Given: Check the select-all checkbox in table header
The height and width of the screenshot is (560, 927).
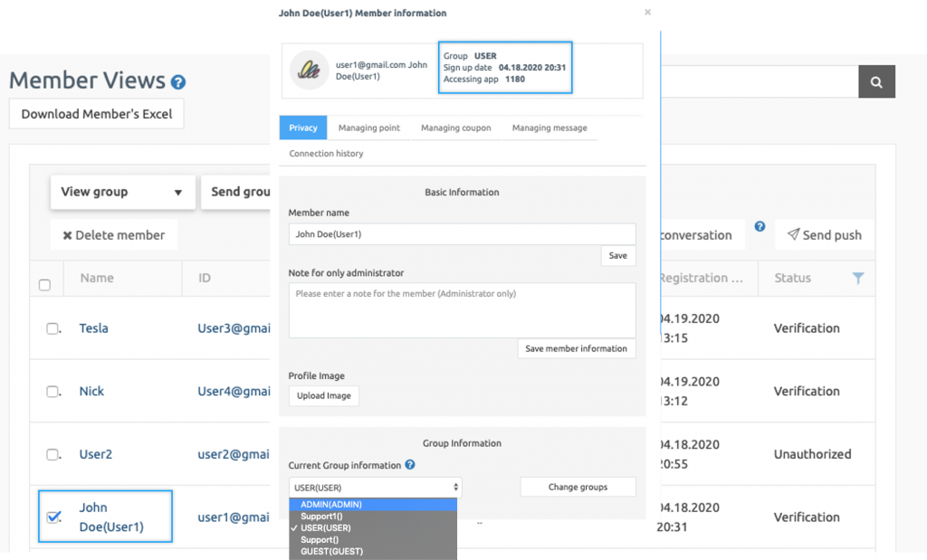Looking at the screenshot, I should [44, 283].
